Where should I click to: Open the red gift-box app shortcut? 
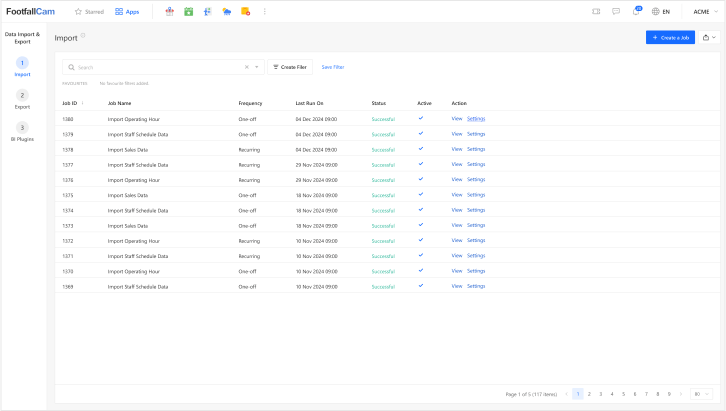pyautogui.click(x=169, y=12)
